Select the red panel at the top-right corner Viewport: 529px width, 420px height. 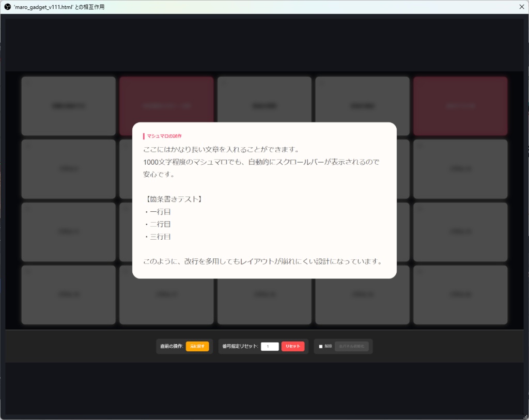[460, 105]
